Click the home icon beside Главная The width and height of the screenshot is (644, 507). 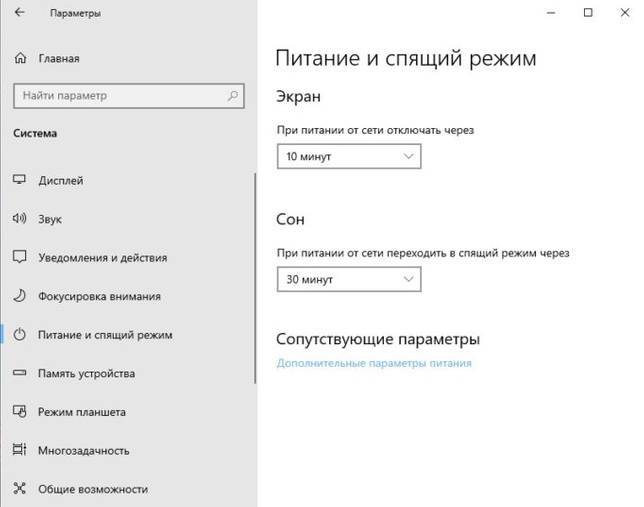tap(20, 58)
